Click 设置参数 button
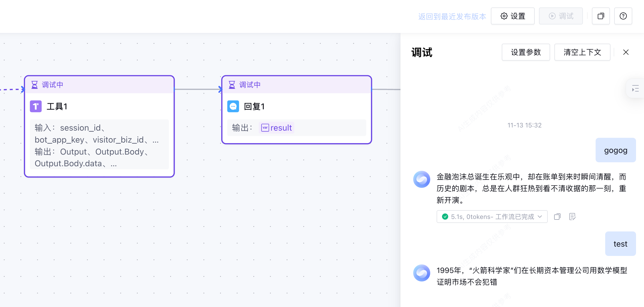 point(526,52)
